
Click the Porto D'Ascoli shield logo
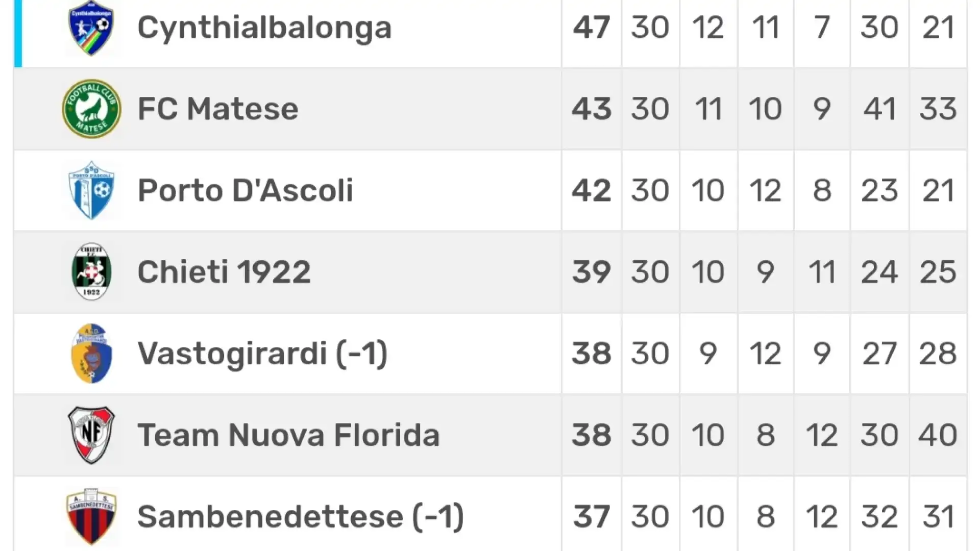click(x=91, y=190)
